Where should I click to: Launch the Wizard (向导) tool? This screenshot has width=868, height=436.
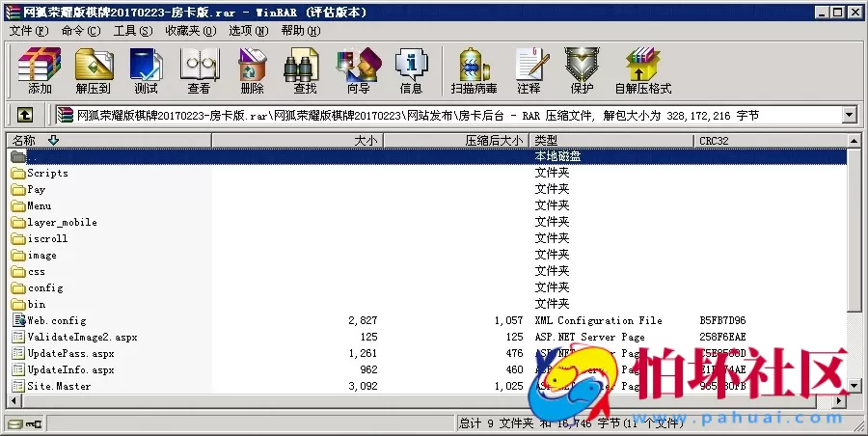pos(358,70)
